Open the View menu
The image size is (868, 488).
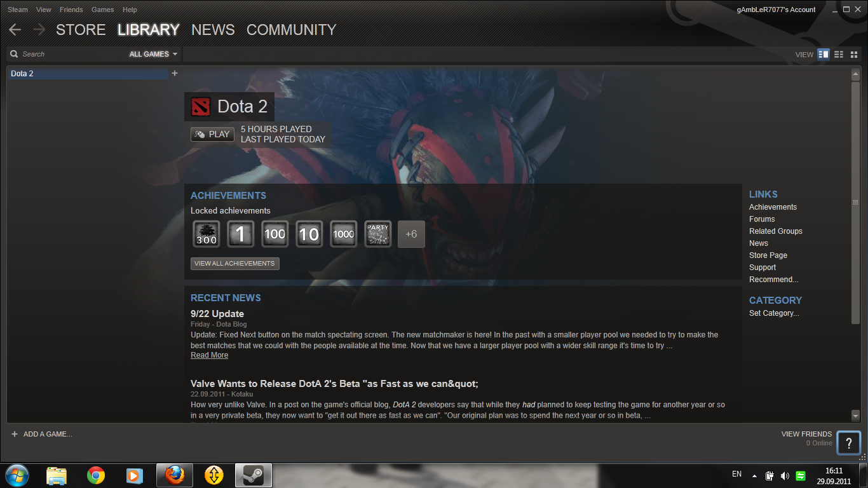tap(44, 10)
